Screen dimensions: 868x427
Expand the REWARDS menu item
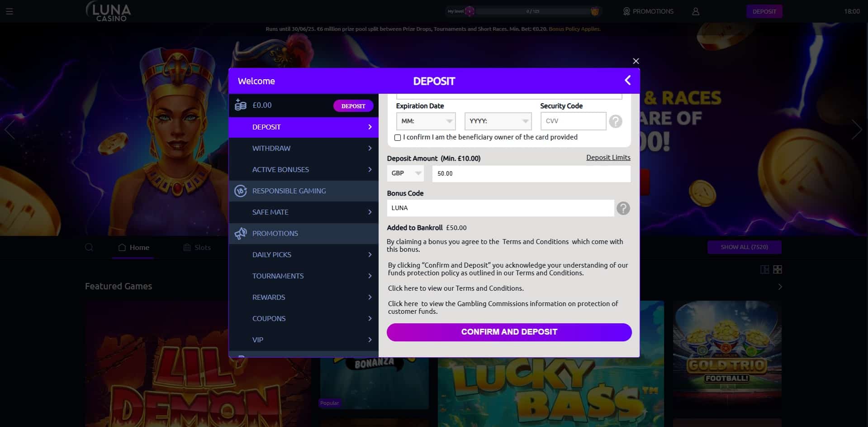click(304, 297)
